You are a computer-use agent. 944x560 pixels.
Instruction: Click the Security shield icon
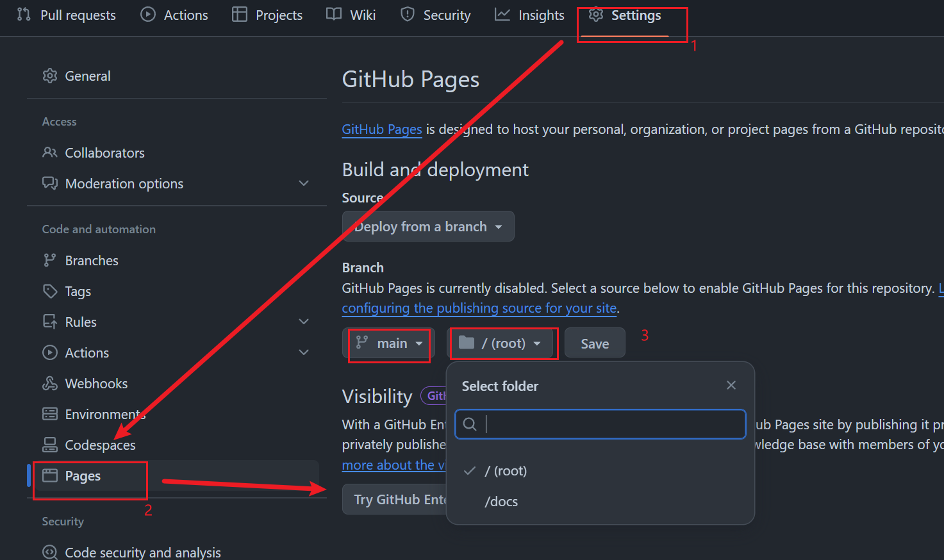[408, 14]
